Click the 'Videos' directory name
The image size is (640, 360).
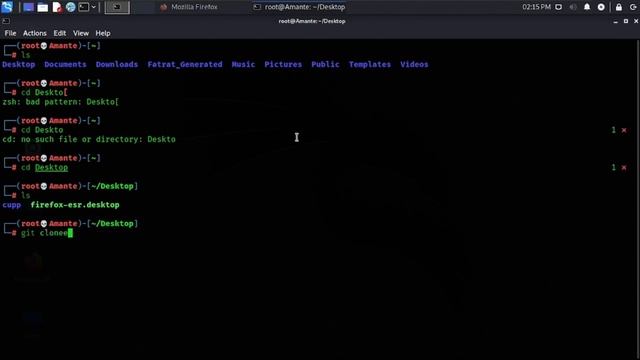tap(414, 64)
